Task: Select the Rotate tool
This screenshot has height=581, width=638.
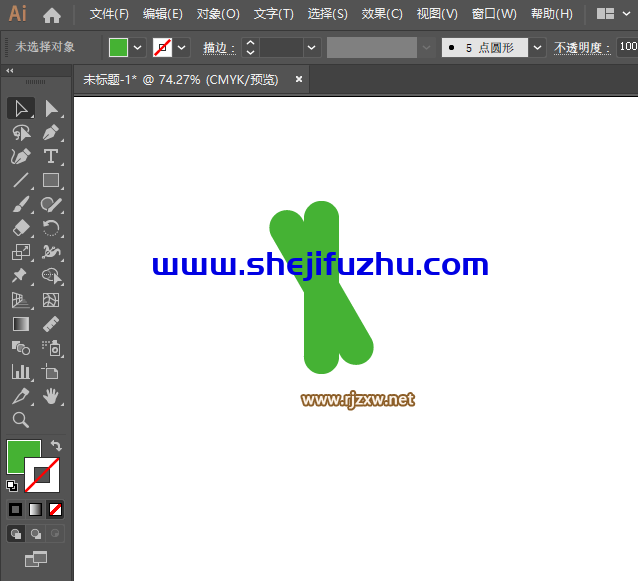Action: [x=51, y=228]
